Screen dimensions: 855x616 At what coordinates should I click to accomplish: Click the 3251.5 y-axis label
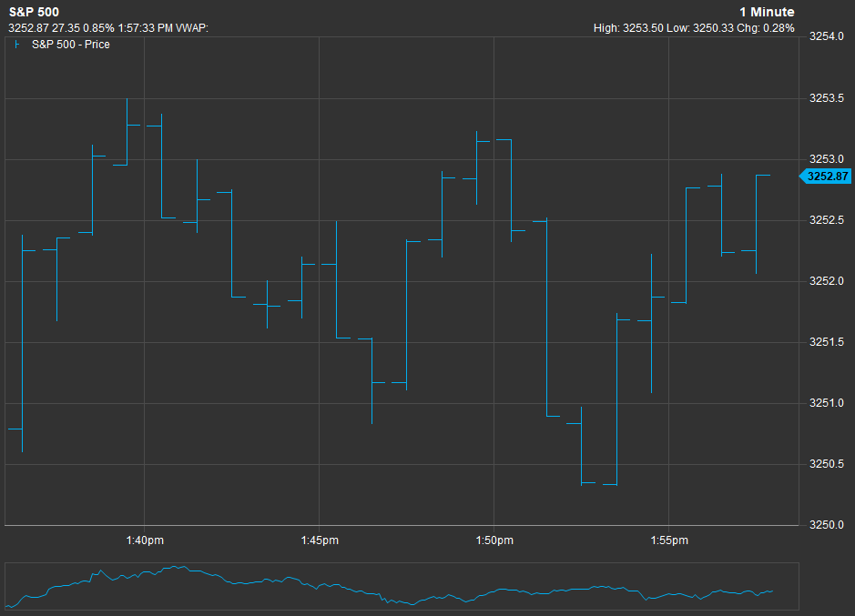click(826, 342)
